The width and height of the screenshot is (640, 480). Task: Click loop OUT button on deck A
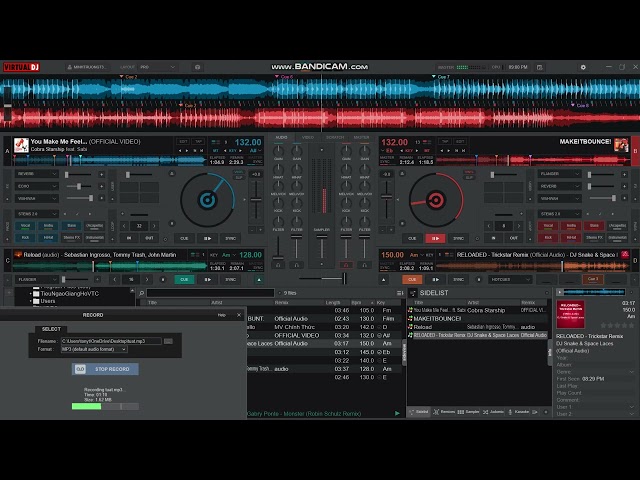coord(149,238)
